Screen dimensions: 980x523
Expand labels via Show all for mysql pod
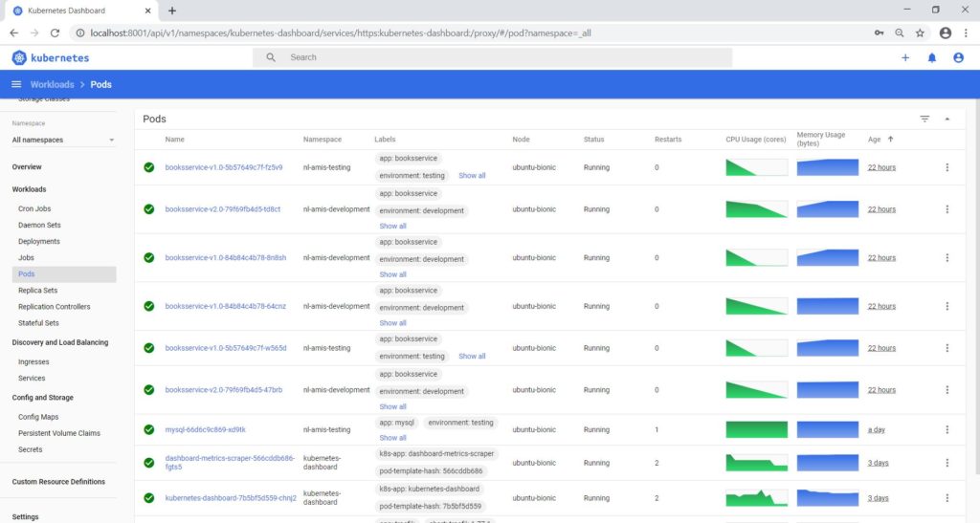(x=392, y=438)
